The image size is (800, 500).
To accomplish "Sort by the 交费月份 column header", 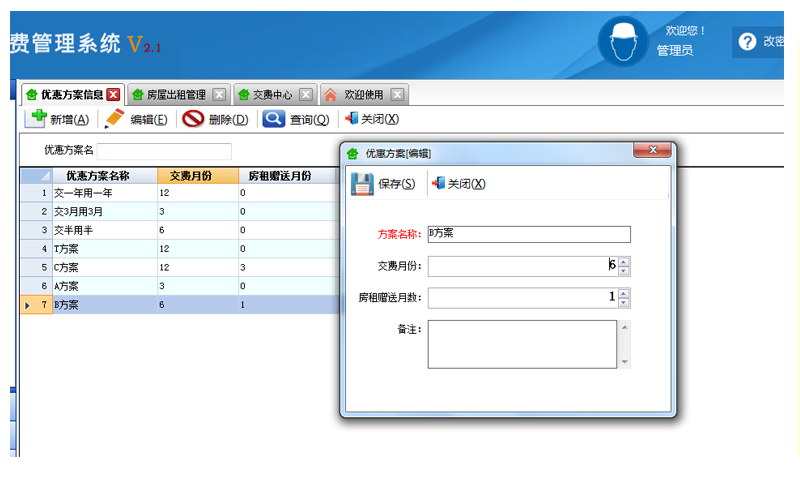I will (197, 176).
